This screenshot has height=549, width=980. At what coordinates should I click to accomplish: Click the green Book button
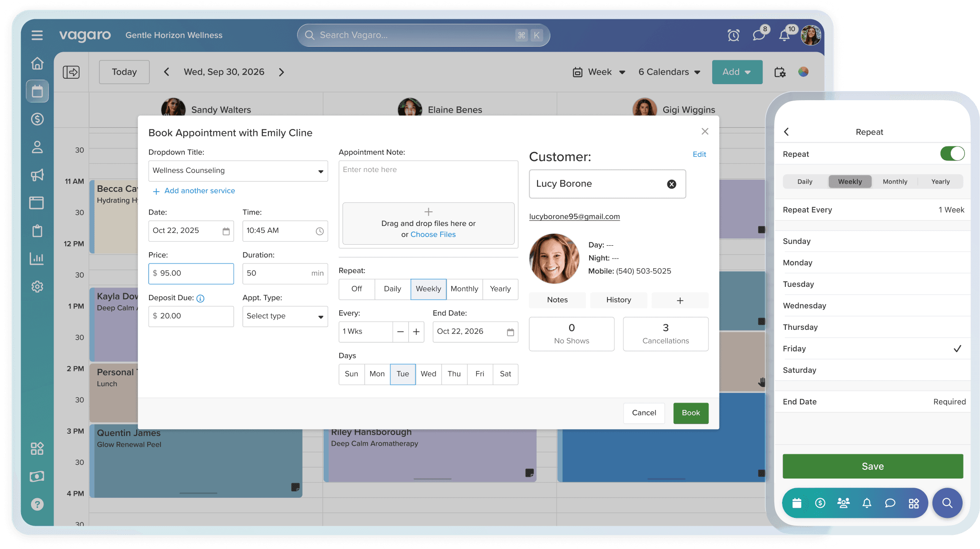coord(691,413)
